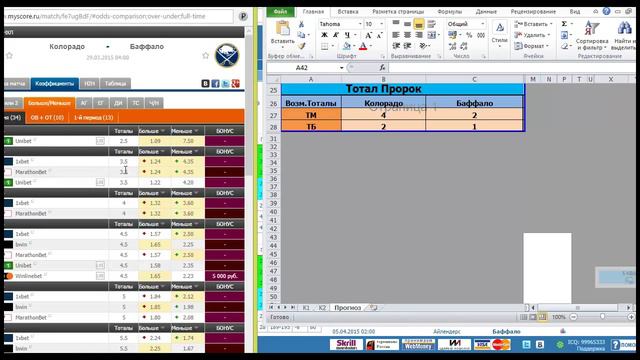Viewport: 640px width, 360px height.
Task: Click the percent style icon
Action: click(x=469, y=36)
